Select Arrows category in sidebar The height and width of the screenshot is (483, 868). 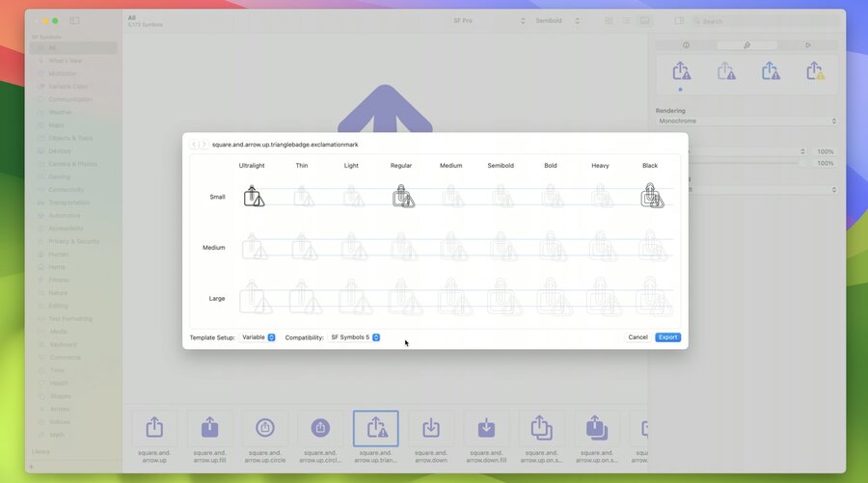[x=73, y=409]
